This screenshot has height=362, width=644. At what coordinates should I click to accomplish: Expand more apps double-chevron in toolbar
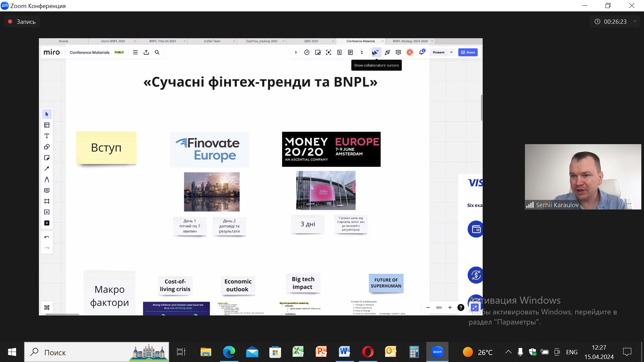[362, 53]
